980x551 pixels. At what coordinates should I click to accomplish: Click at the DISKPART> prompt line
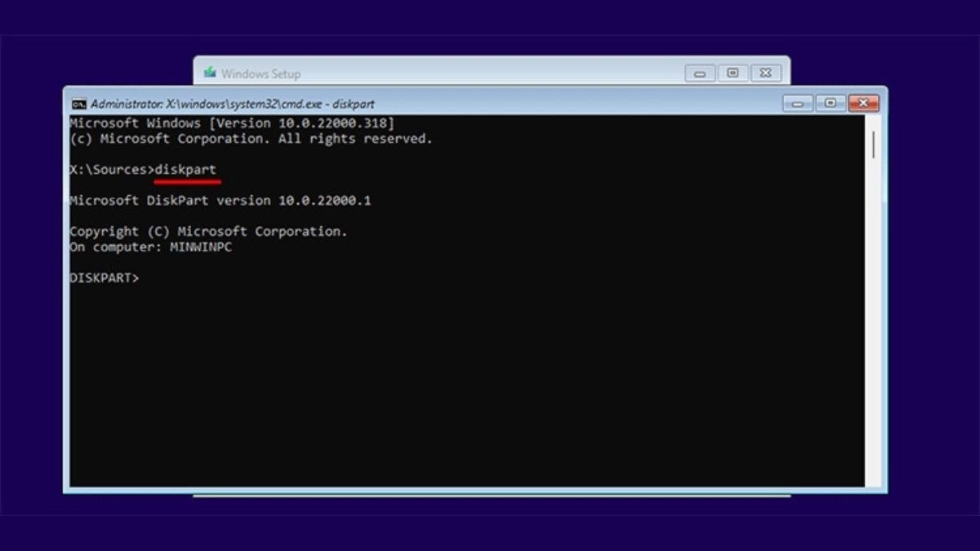pos(105,278)
